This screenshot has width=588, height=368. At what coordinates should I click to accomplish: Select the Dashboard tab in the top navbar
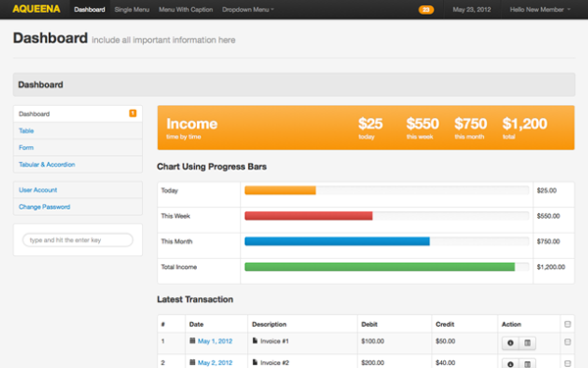tap(89, 10)
